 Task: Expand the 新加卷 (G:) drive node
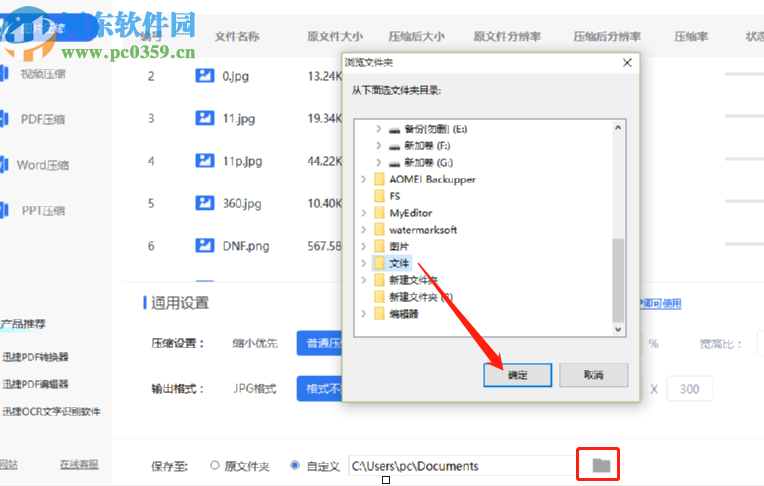[379, 163]
